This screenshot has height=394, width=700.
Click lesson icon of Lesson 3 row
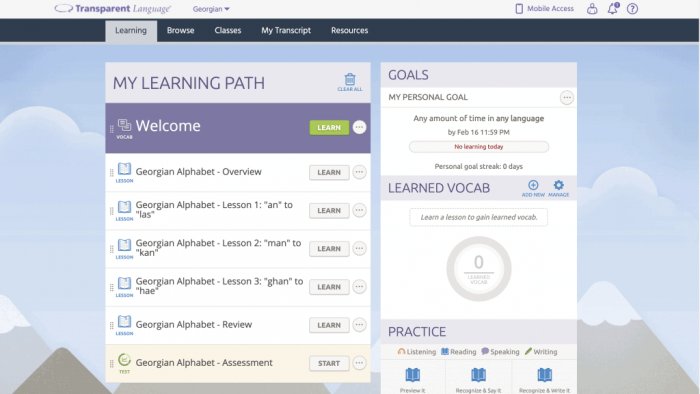124,287
